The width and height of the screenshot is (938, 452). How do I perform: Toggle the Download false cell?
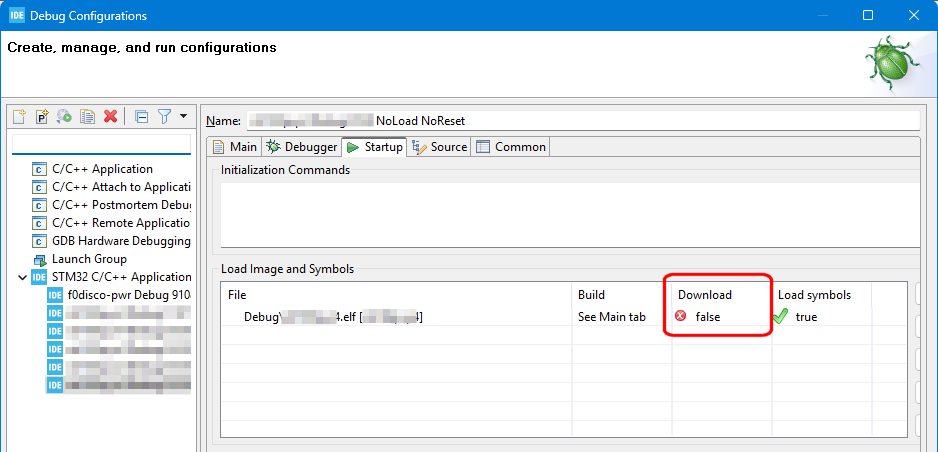707,317
